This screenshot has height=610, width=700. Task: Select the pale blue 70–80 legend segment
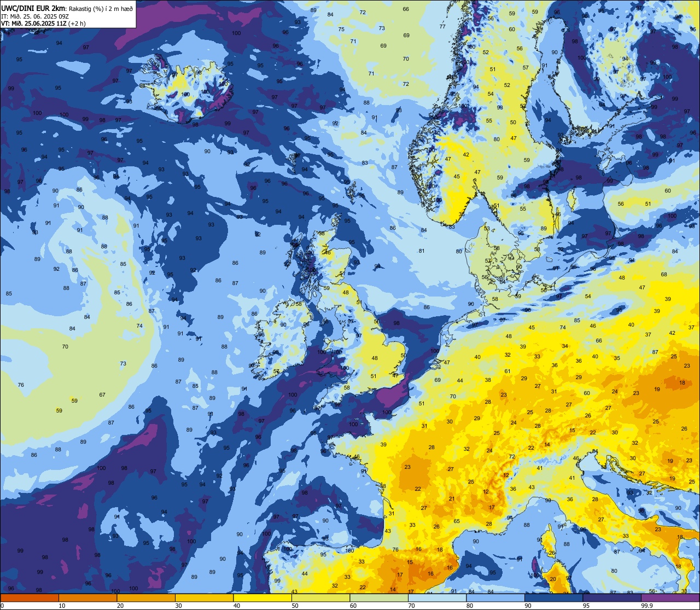[x=437, y=597]
